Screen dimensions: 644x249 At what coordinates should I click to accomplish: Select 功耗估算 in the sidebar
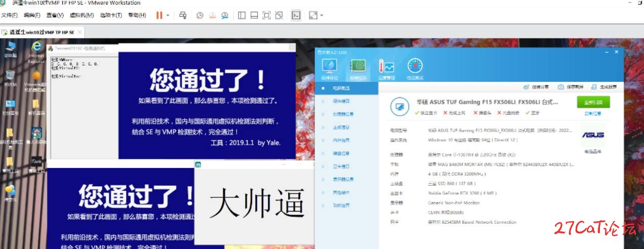[346, 205]
